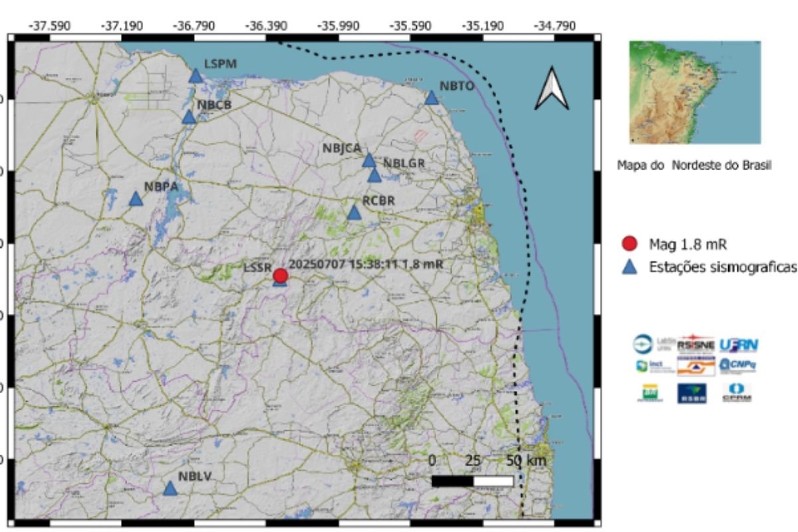
Task: Select the NBCB station marker
Action: coord(190,117)
